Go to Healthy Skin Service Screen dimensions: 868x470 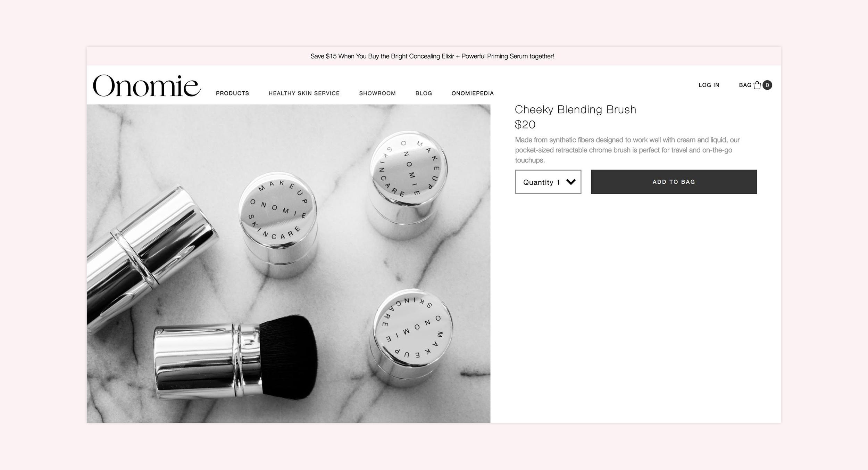pyautogui.click(x=304, y=93)
